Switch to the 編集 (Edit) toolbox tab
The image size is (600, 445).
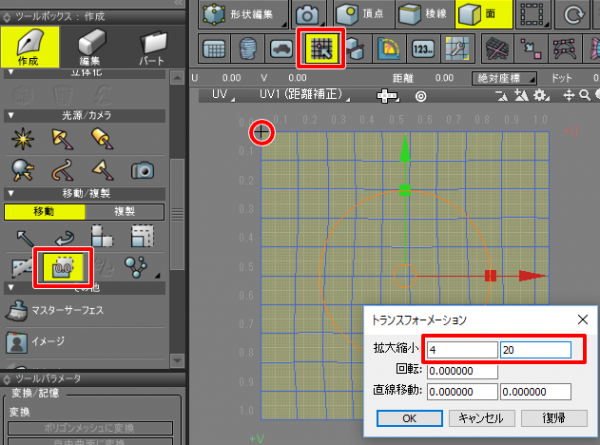pos(90,47)
